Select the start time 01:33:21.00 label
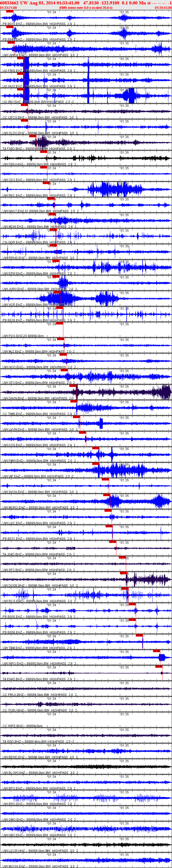172x868 pixels. (x=8, y=8)
